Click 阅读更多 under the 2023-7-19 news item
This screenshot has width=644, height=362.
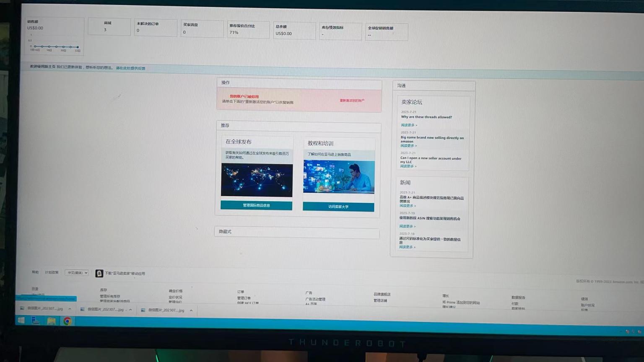pyautogui.click(x=407, y=226)
